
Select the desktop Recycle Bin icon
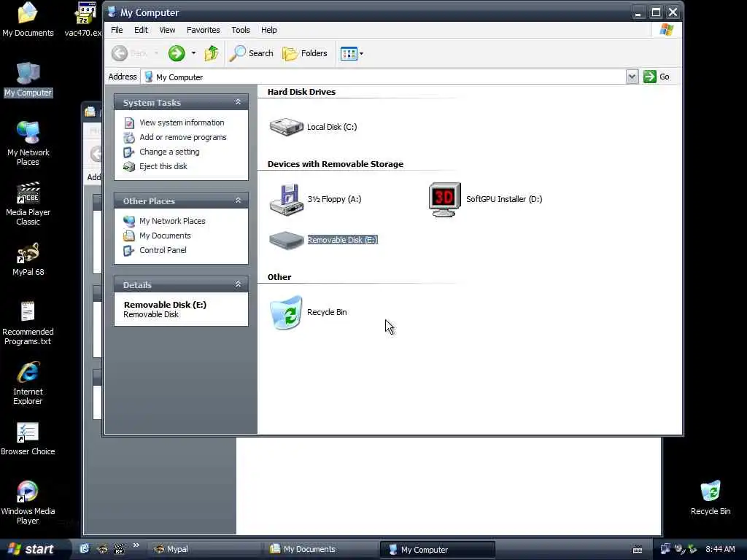click(x=711, y=498)
